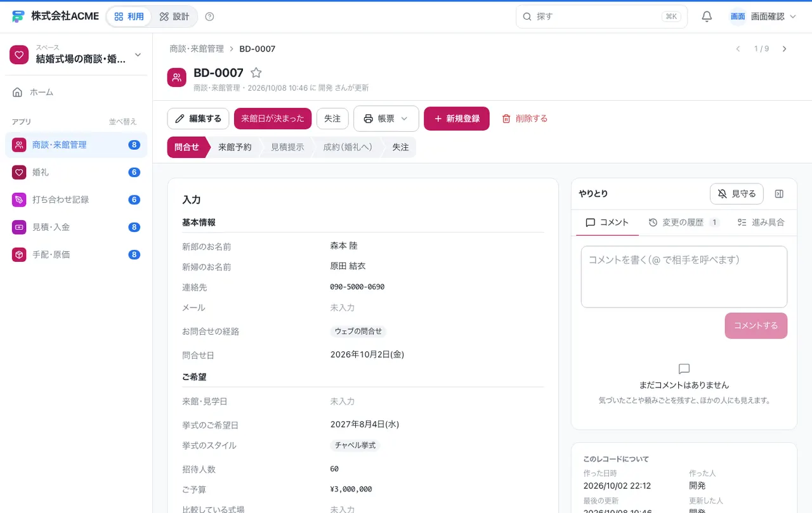Click the ホーム house icon in sidebar
812x513 pixels.
(18, 92)
